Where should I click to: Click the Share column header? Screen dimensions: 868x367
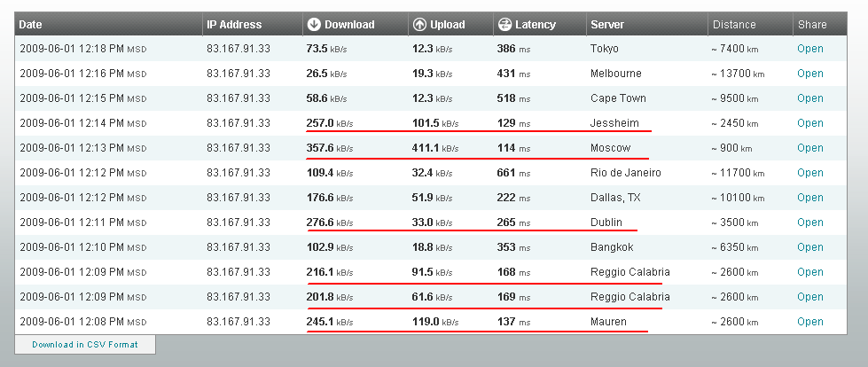(811, 25)
